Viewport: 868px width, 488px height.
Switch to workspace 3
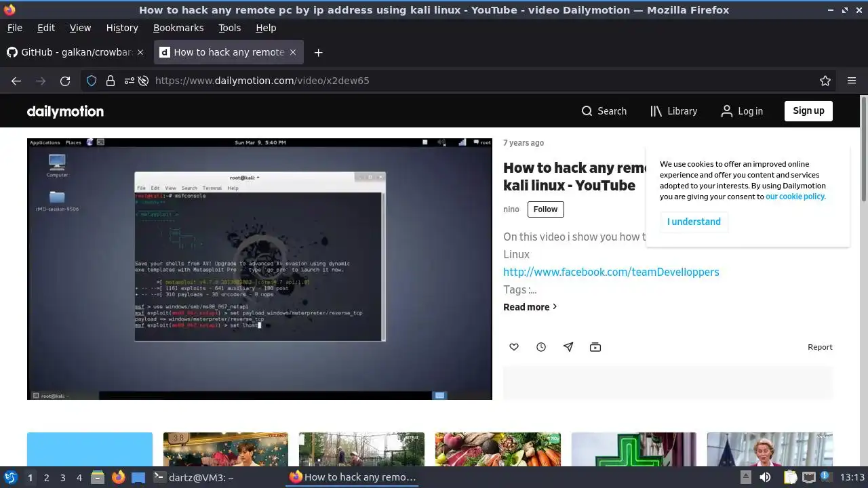coord(62,478)
